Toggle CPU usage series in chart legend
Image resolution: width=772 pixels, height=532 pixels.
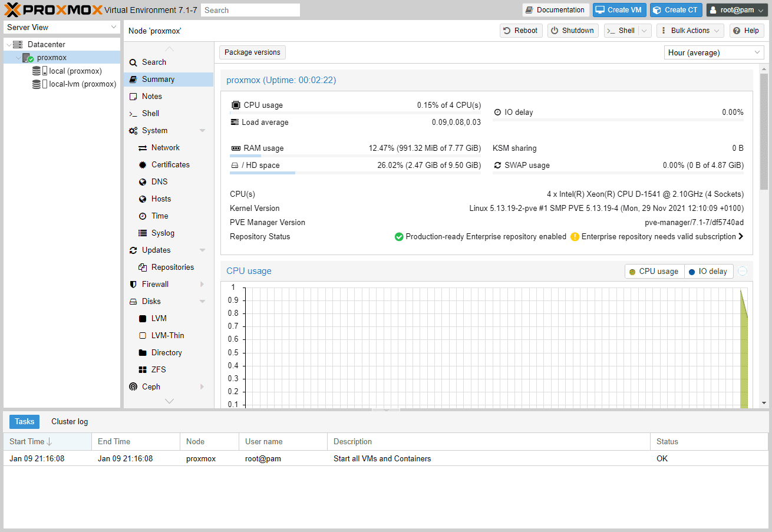click(x=654, y=272)
